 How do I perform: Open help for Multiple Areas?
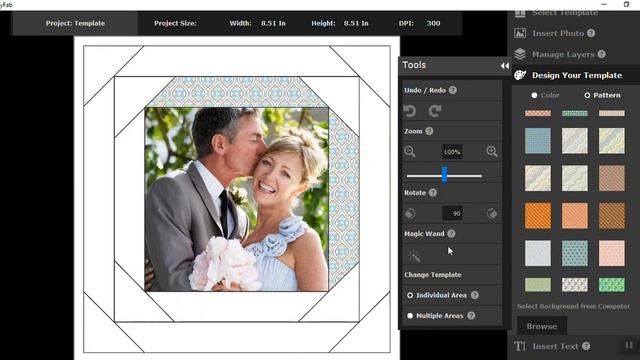click(x=471, y=316)
